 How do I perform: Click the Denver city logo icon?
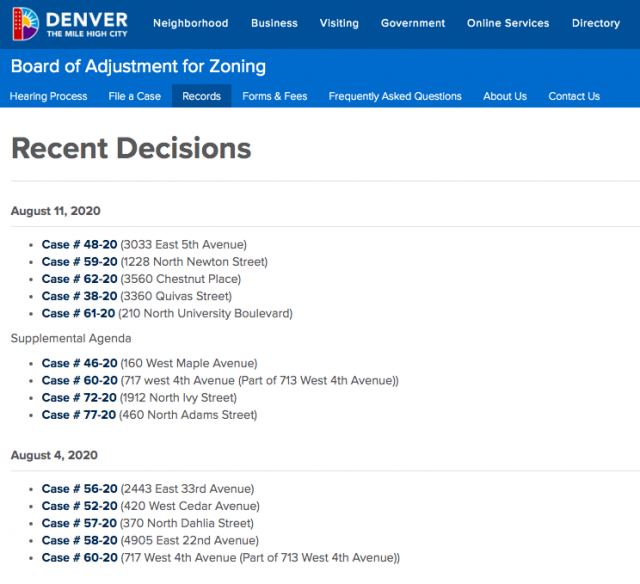pyautogui.click(x=26, y=24)
